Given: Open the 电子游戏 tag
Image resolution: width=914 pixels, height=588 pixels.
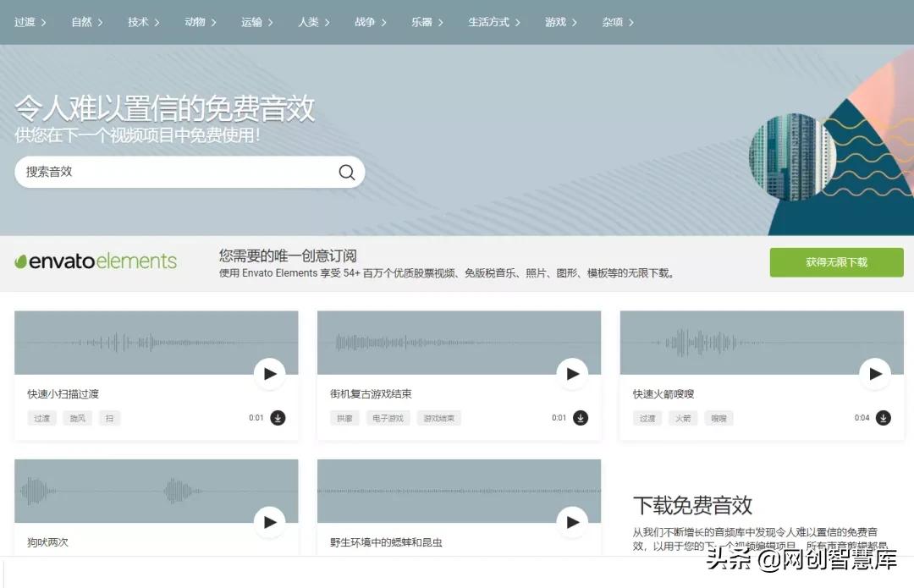Looking at the screenshot, I should click(x=388, y=418).
